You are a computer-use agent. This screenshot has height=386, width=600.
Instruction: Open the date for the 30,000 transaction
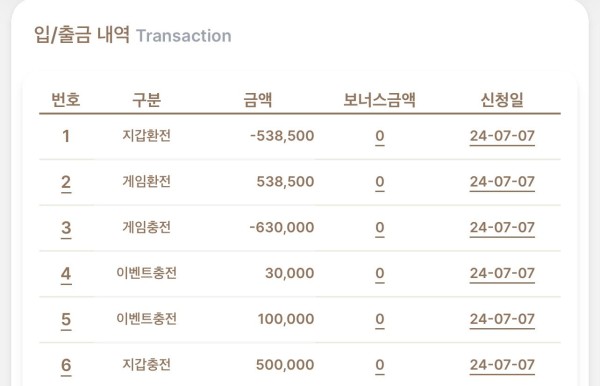(x=502, y=274)
